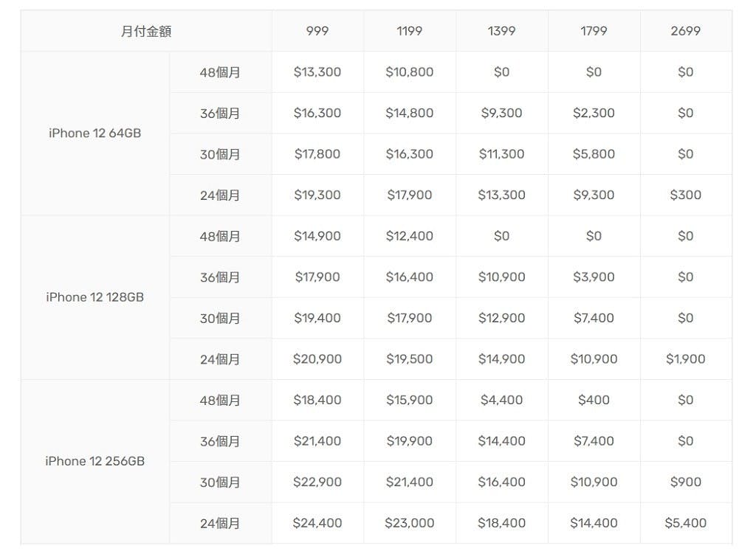
Task: Select the 2699 plan column header
Action: 685,31
